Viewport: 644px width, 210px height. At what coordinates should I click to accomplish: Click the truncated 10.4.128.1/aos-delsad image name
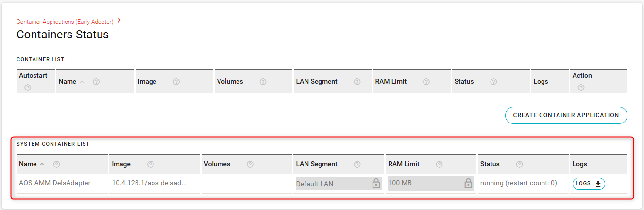point(149,183)
